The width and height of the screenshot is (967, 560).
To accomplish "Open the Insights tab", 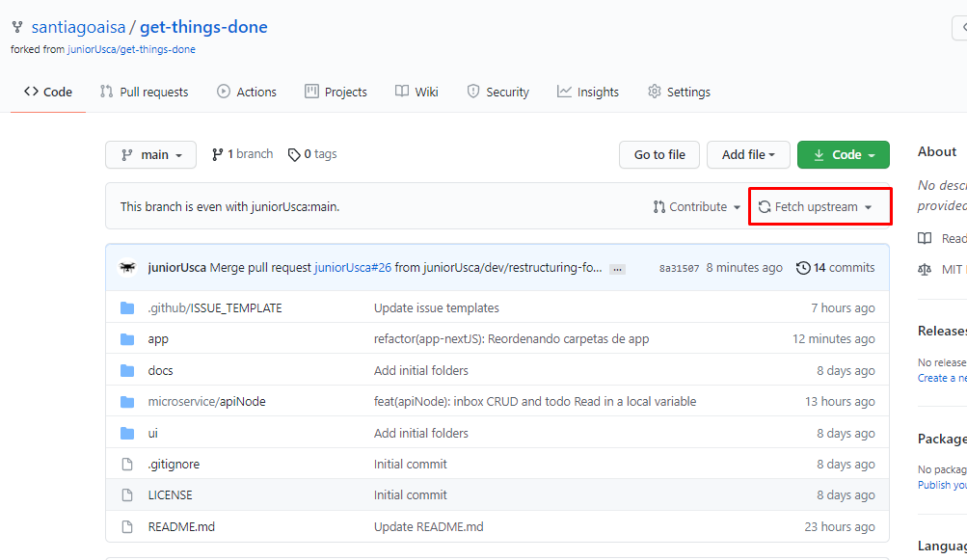I will pyautogui.click(x=588, y=92).
